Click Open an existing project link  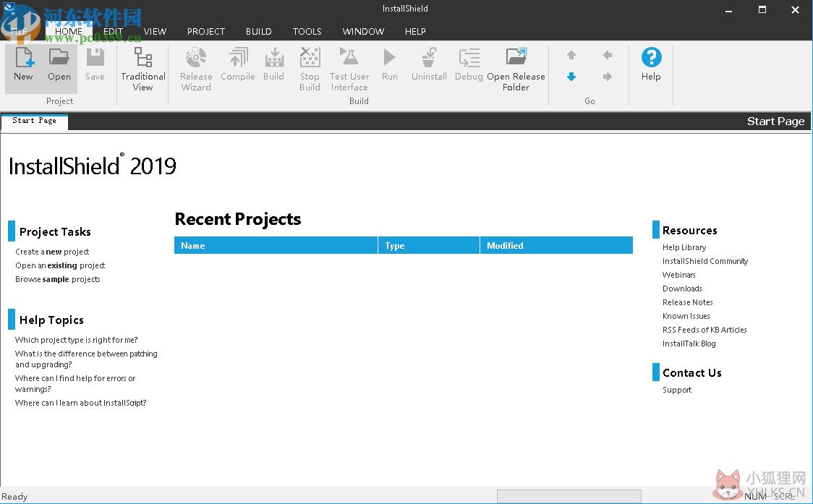tap(60, 265)
